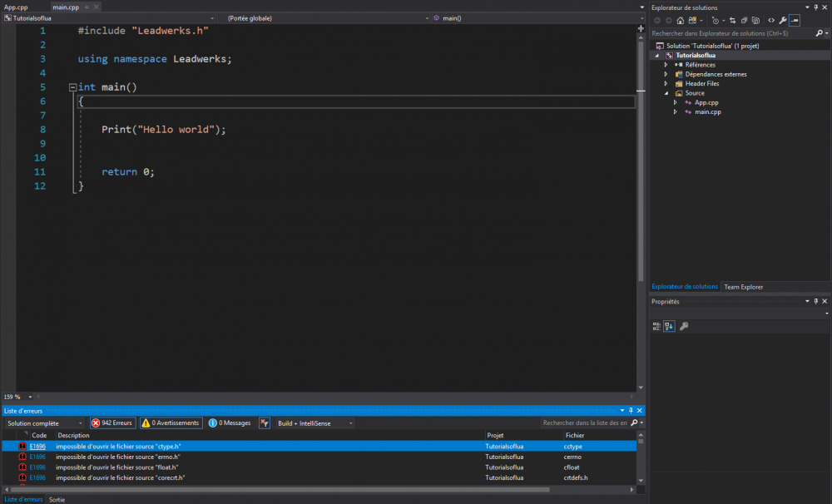
Task: Click the Solution Explorer search field
Action: [x=724, y=34]
